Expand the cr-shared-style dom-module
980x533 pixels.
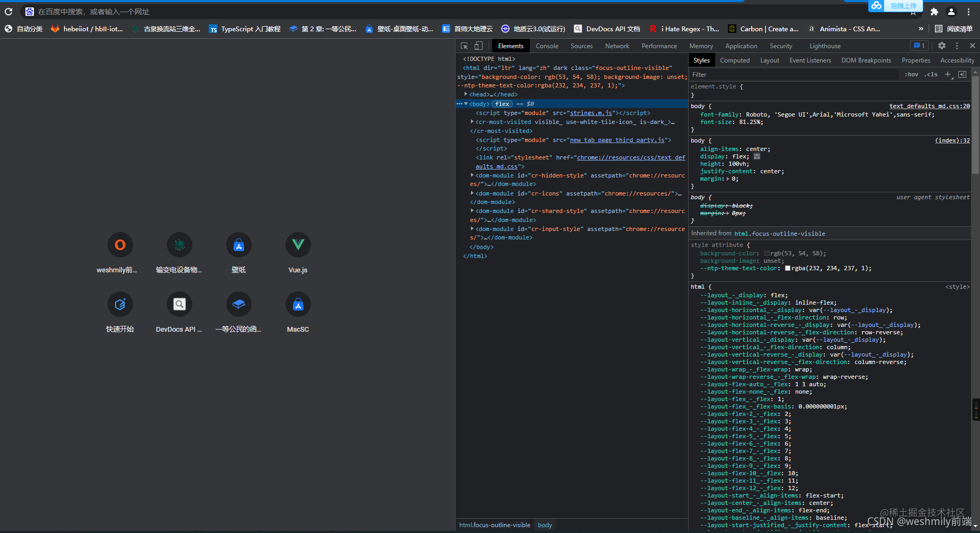(472, 211)
